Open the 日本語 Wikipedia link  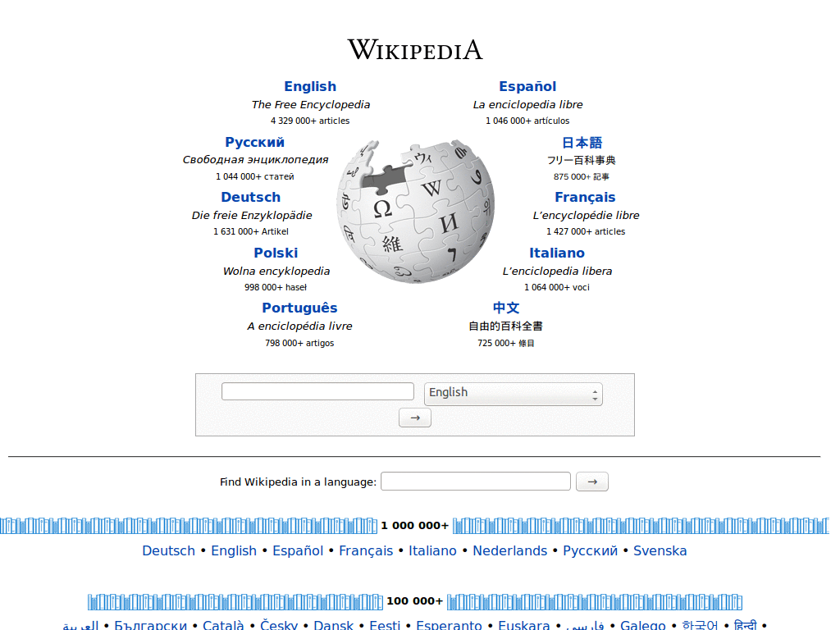point(582,143)
